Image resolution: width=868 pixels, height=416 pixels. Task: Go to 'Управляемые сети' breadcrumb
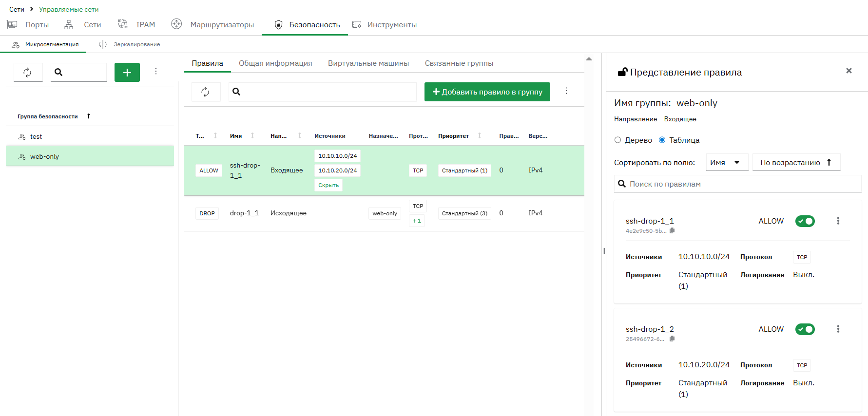point(69,9)
